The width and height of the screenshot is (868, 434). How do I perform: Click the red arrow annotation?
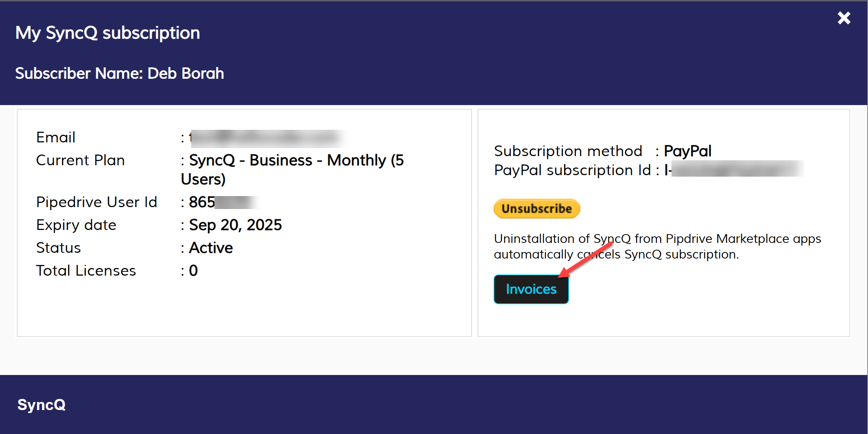click(587, 260)
